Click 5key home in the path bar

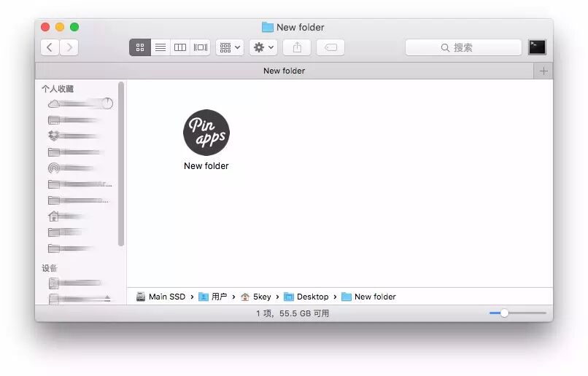tap(256, 297)
